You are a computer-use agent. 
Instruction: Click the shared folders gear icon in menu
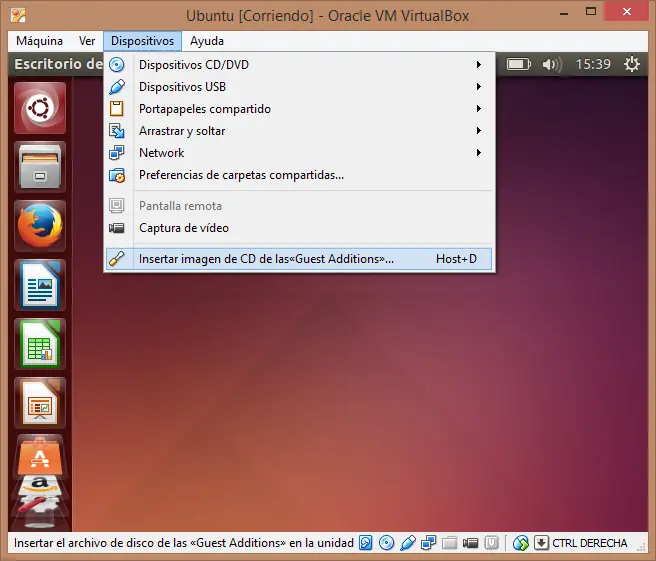pos(117,175)
